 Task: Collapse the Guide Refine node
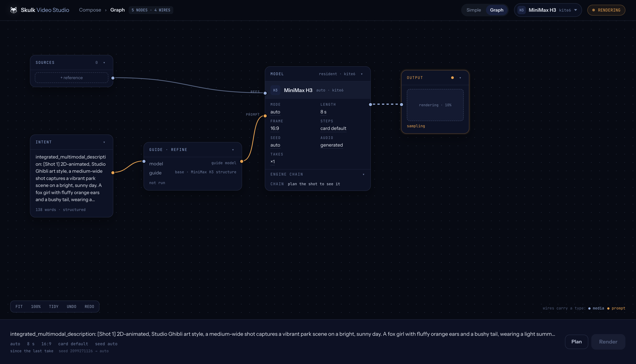point(233,150)
